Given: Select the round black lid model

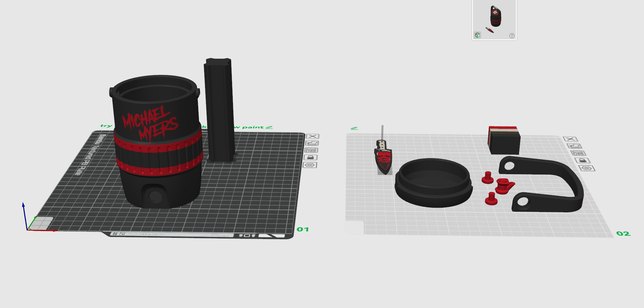Looking at the screenshot, I should tap(433, 182).
